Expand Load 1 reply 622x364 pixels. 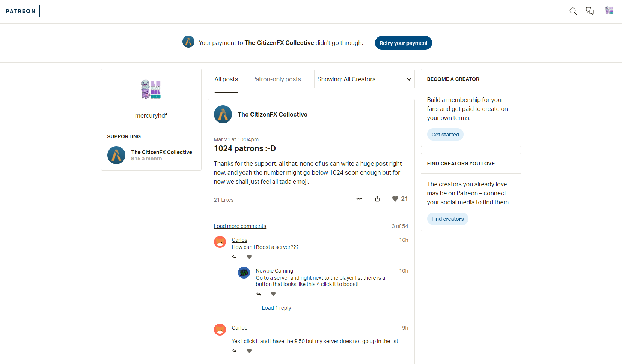(x=277, y=308)
